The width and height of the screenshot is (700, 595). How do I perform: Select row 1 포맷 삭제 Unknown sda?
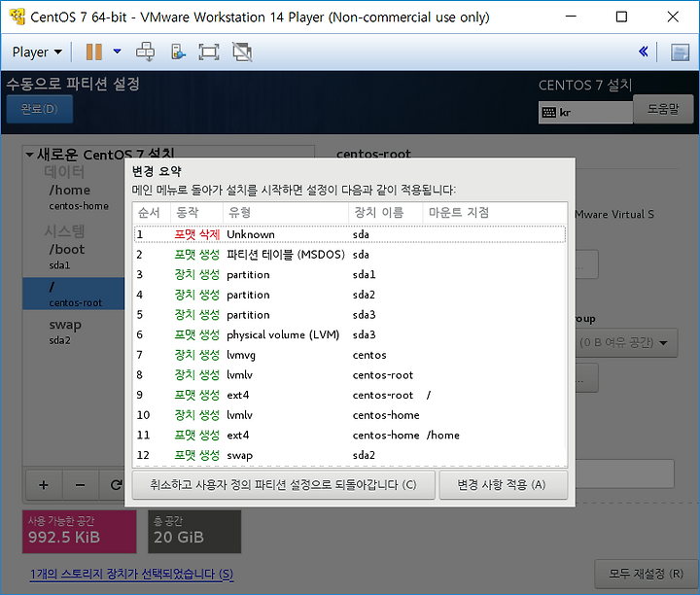tap(350, 234)
